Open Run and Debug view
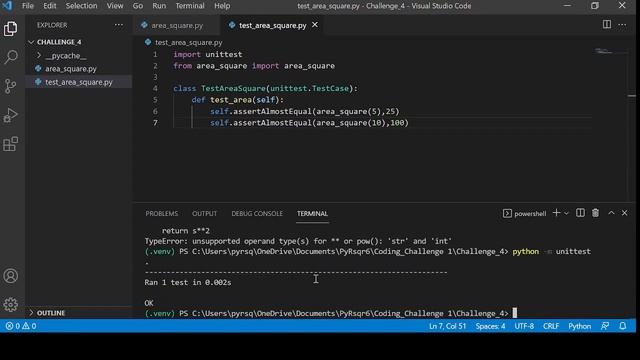The height and width of the screenshot is (360, 640). [11, 116]
